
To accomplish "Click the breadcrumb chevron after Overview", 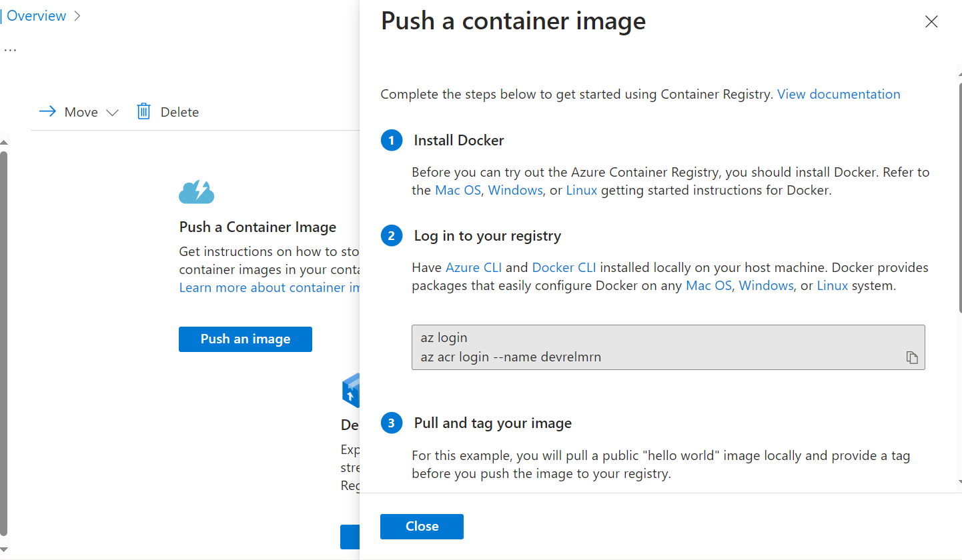I will point(77,16).
